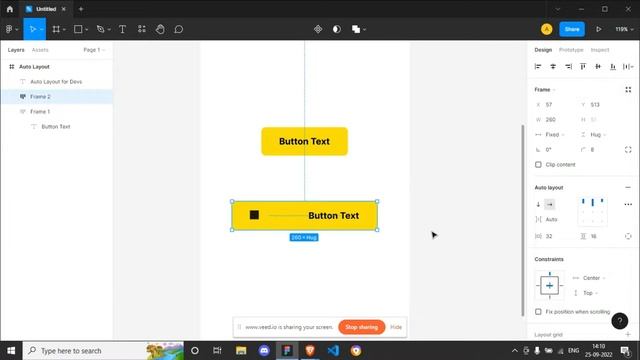This screenshot has height=360, width=640.
Task: Click the Boolean groups icon
Action: point(356,29)
